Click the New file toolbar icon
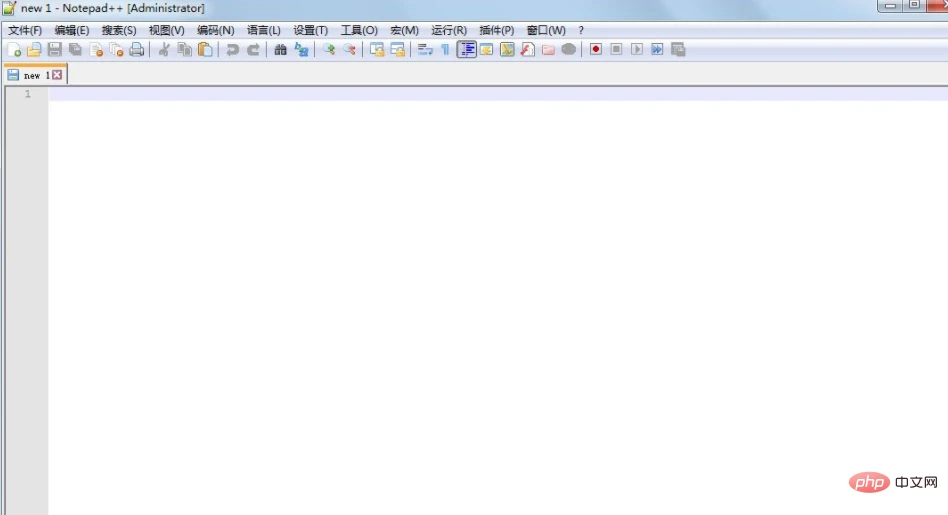Image resolution: width=948 pixels, height=515 pixels. (14, 49)
